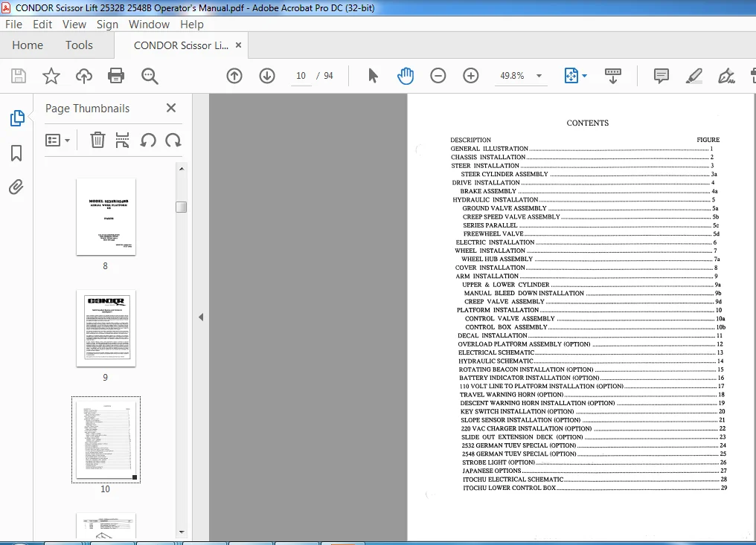This screenshot has height=545, width=756.
Task: Print the document with printer icon
Action: pyautogui.click(x=116, y=76)
